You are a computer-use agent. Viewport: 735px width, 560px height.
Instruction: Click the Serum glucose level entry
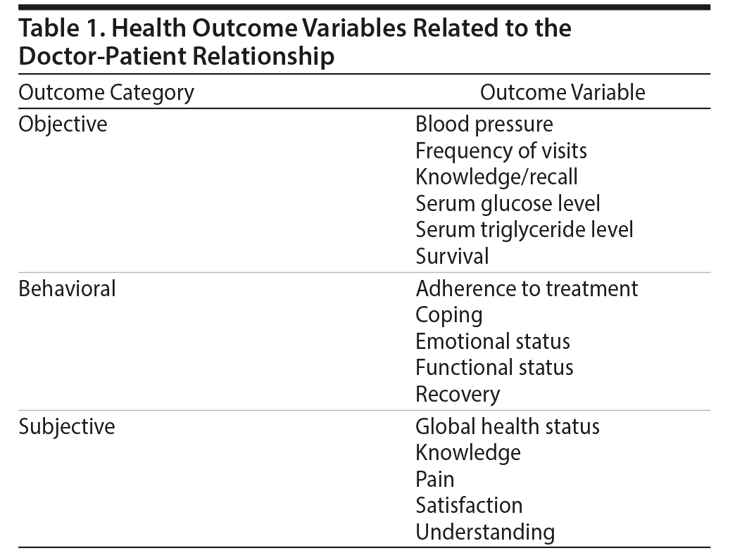[508, 203]
